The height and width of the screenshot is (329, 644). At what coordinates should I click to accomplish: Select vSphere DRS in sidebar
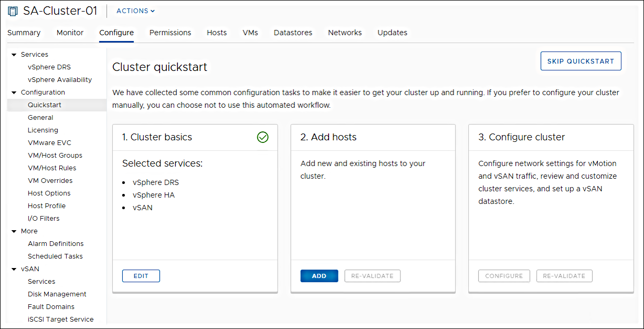point(49,67)
